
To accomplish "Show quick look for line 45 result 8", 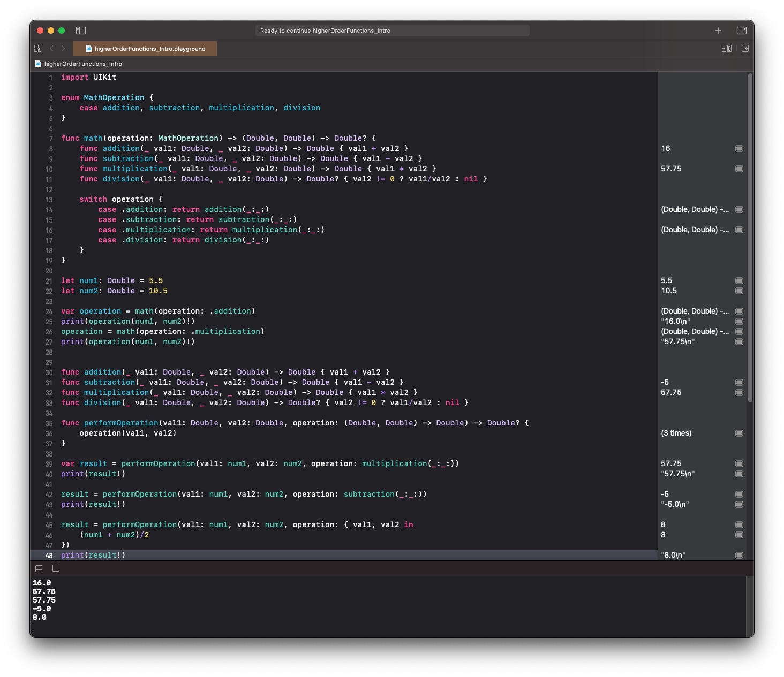I will 739,524.
